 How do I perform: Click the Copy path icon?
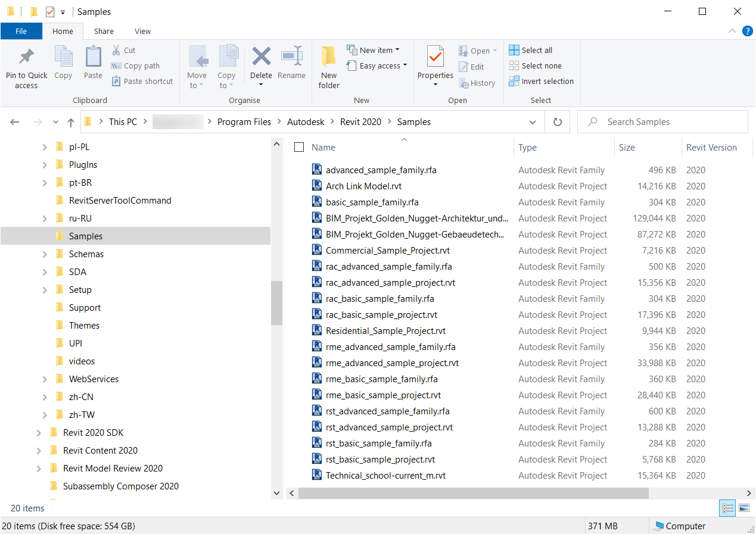point(116,65)
